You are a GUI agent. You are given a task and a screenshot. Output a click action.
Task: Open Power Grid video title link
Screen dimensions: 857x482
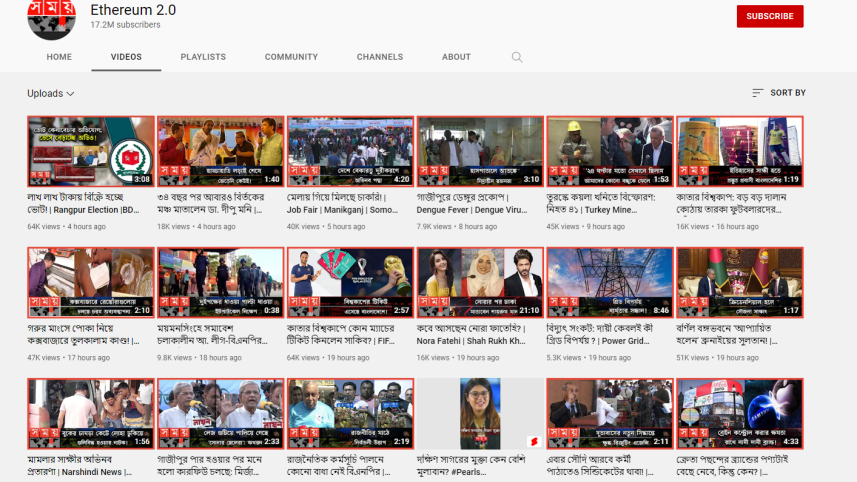point(600,334)
